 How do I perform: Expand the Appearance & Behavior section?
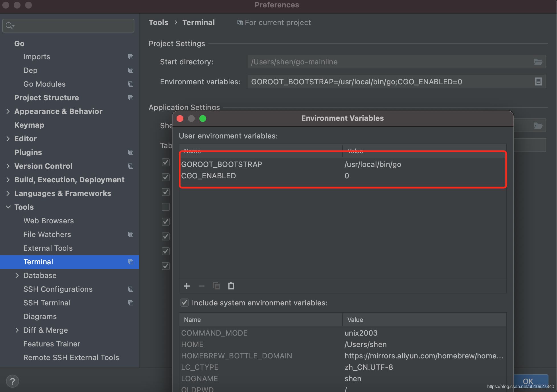point(8,111)
